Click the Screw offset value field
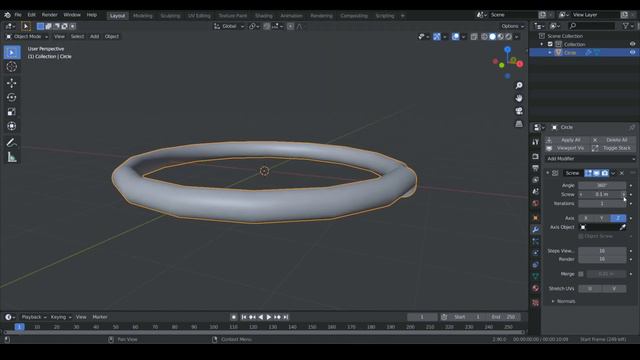This screenshot has width=640, height=360. (x=602, y=195)
